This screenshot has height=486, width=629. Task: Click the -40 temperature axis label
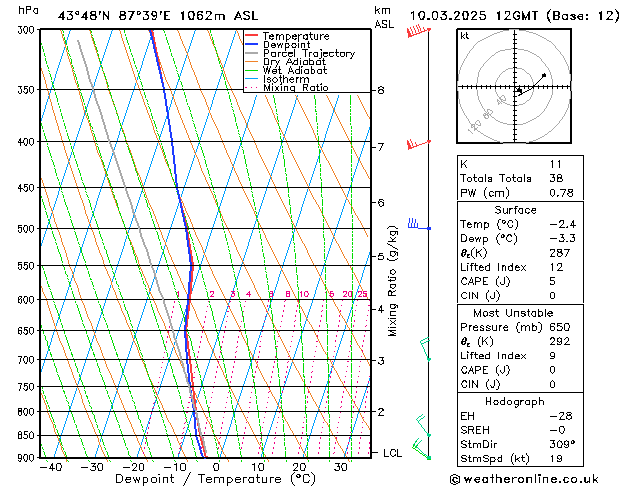pos(51,467)
